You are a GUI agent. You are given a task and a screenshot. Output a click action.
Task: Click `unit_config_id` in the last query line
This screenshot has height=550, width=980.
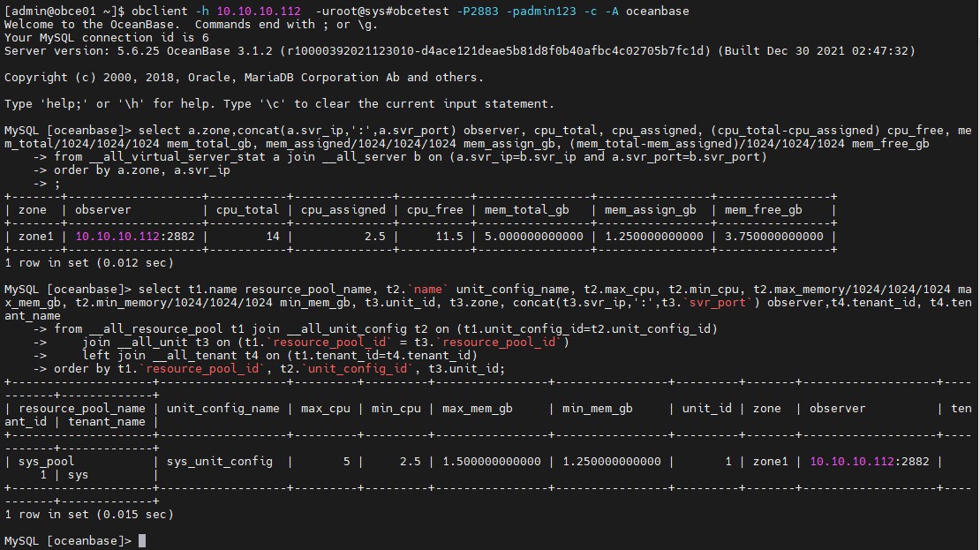coord(358,369)
